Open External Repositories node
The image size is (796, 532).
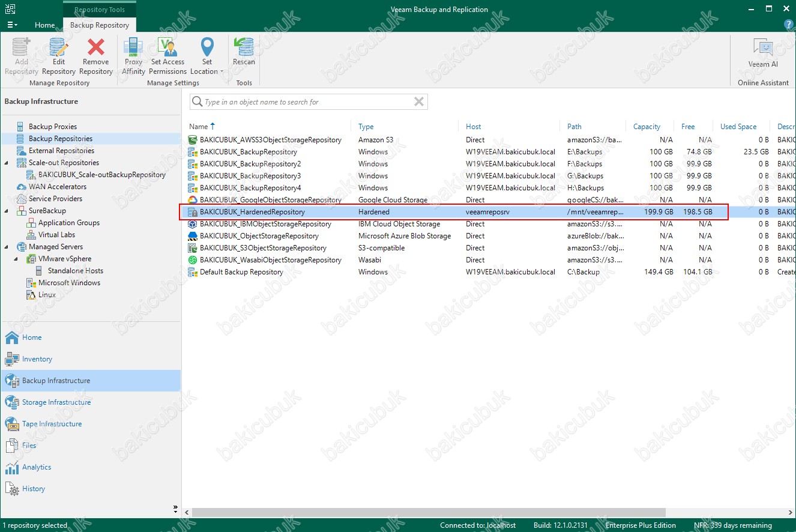click(61, 151)
